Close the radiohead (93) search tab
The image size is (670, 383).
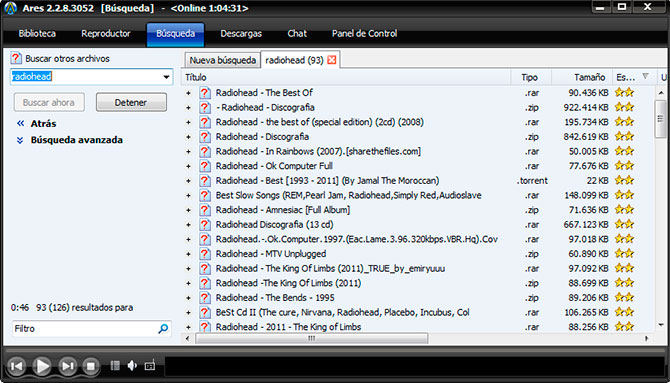click(x=331, y=60)
